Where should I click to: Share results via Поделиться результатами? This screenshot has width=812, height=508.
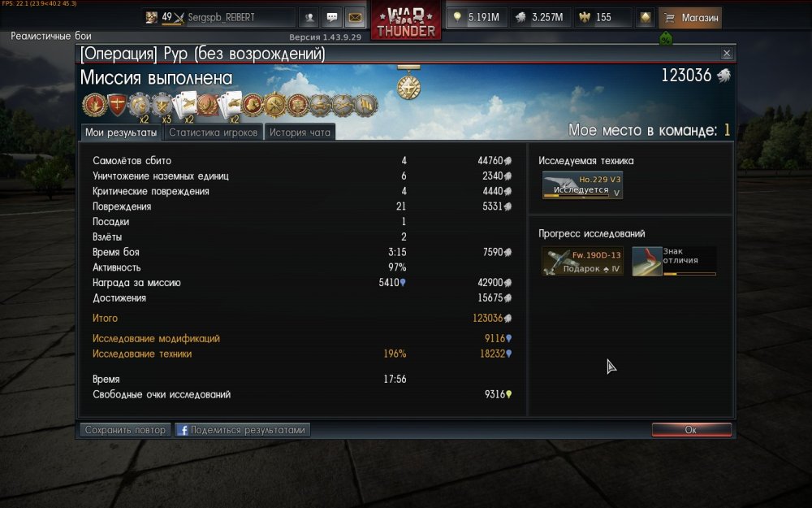[x=242, y=430]
